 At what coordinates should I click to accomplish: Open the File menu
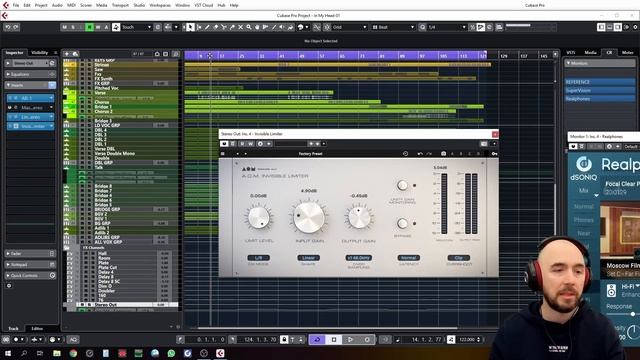click(16, 5)
